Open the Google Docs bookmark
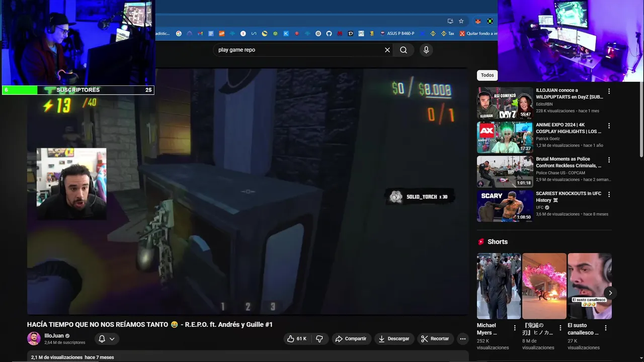The height and width of the screenshot is (362, 644). [211, 34]
